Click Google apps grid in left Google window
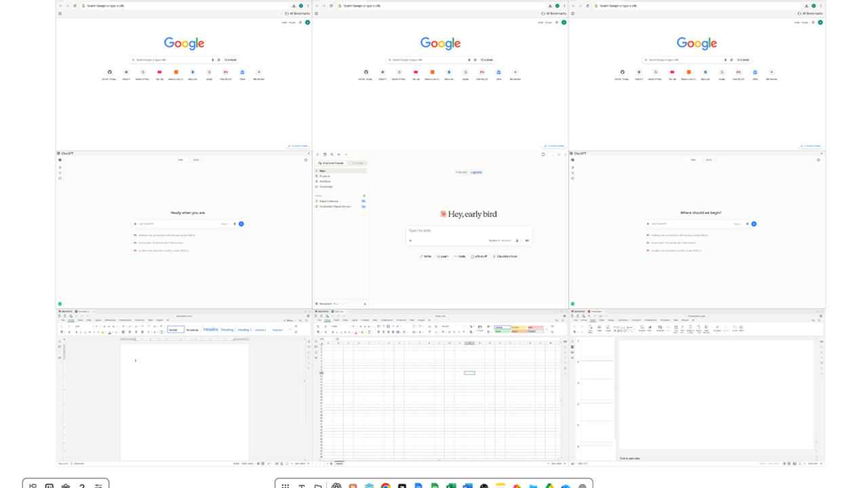The width and height of the screenshot is (868, 488). coord(300,22)
